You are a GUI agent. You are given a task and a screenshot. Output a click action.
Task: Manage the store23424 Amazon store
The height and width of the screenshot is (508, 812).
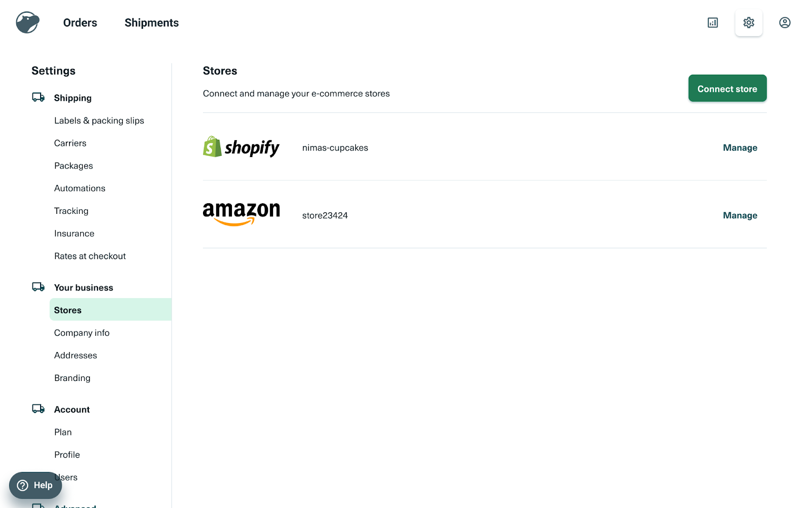coord(740,215)
